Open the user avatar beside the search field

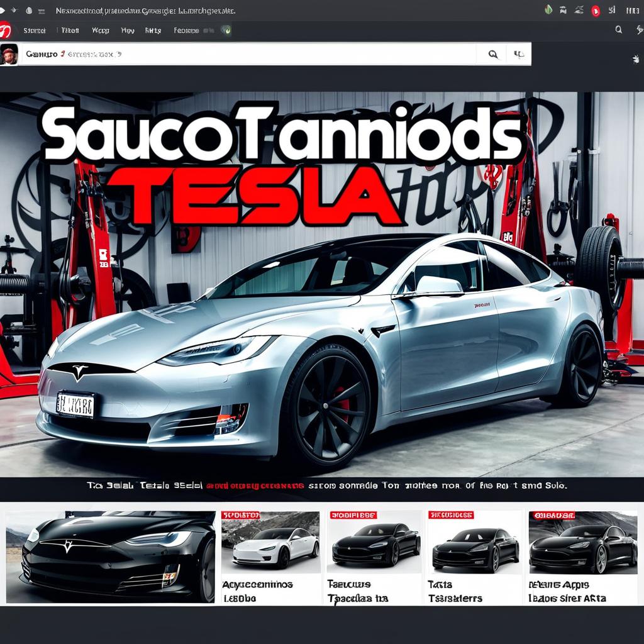click(9, 54)
